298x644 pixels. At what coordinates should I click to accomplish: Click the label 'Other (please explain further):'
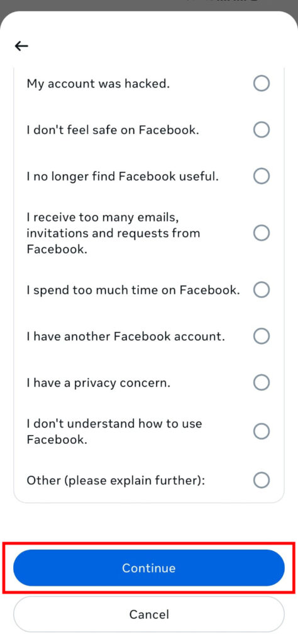click(x=116, y=480)
